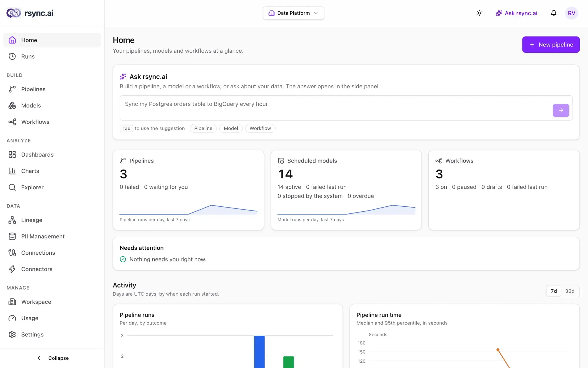588x368 pixels.
Task: Toggle light/dark theme sun icon
Action: 479,13
